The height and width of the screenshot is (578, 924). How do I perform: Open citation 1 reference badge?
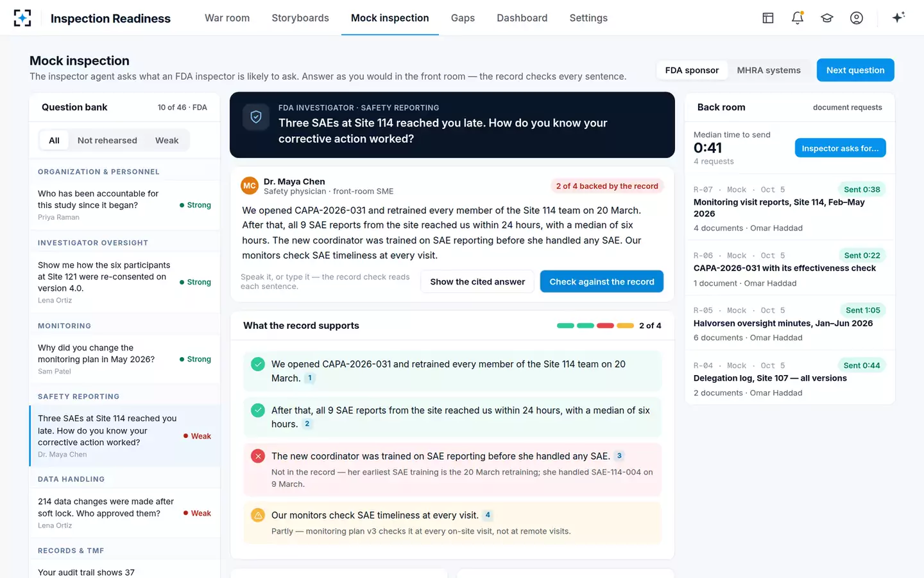310,378
